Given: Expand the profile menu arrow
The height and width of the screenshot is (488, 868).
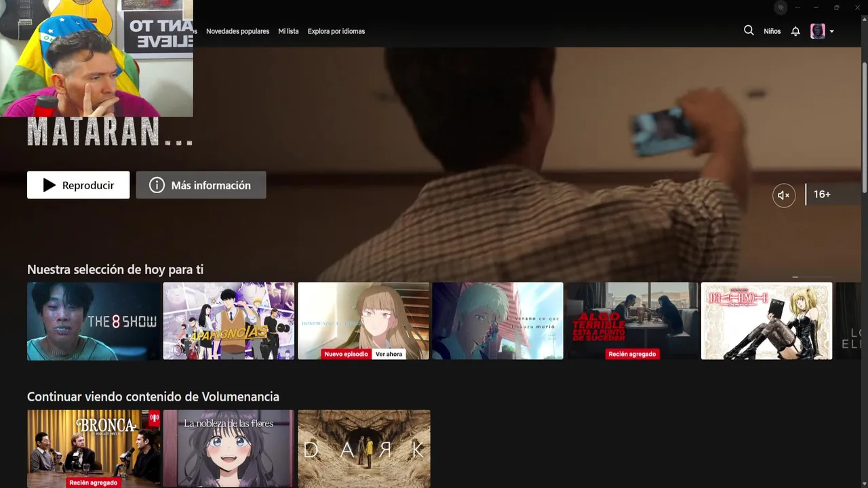Looking at the screenshot, I should [832, 31].
